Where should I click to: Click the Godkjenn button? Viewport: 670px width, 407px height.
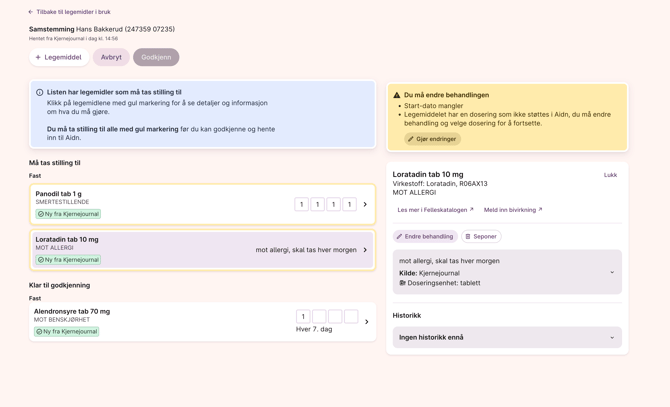coord(156,57)
